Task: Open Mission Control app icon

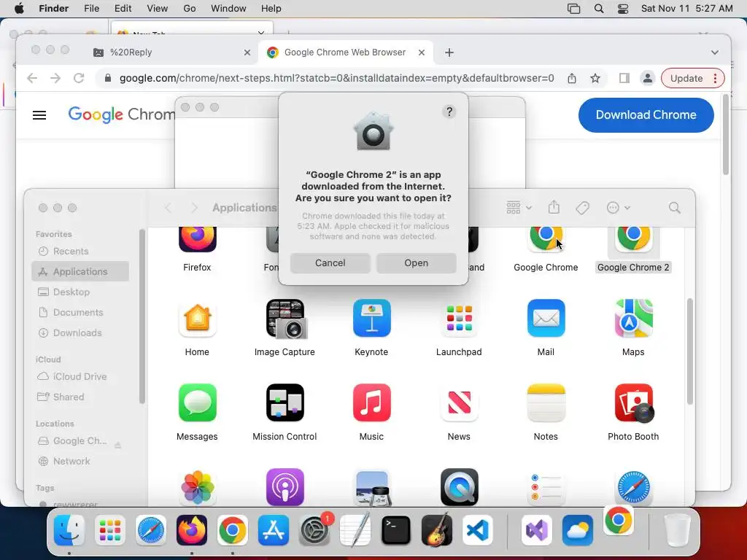Action: (285, 402)
